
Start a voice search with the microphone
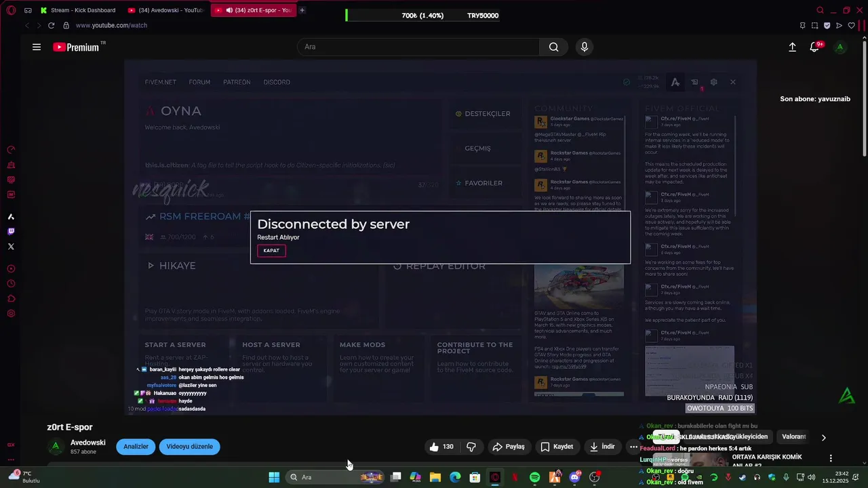pyautogui.click(x=585, y=47)
